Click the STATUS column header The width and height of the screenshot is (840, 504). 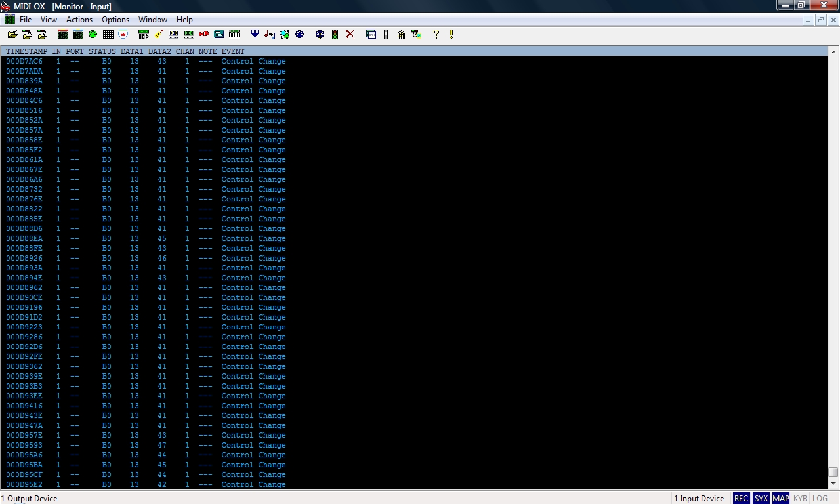point(102,51)
